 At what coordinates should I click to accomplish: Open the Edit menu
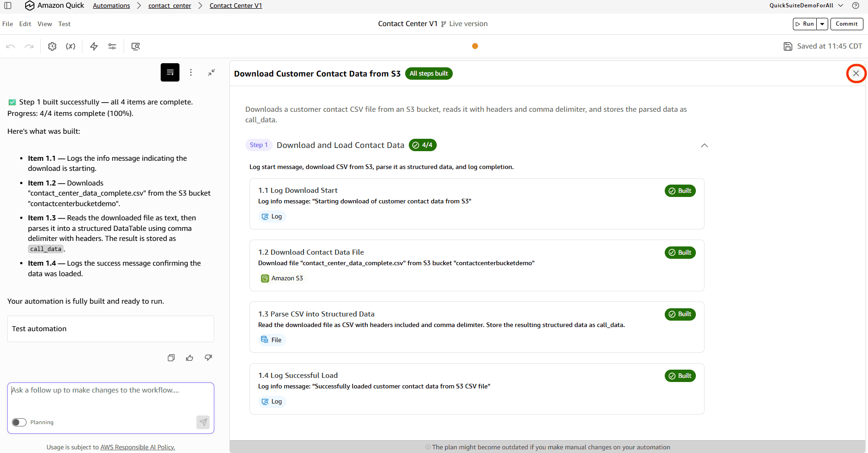[25, 24]
